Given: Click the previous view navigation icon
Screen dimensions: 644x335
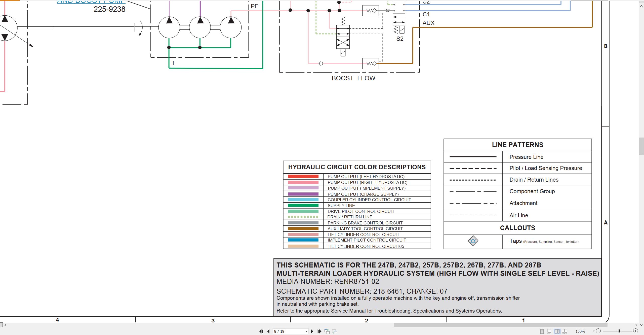Looking at the screenshot, I should coord(327,331).
